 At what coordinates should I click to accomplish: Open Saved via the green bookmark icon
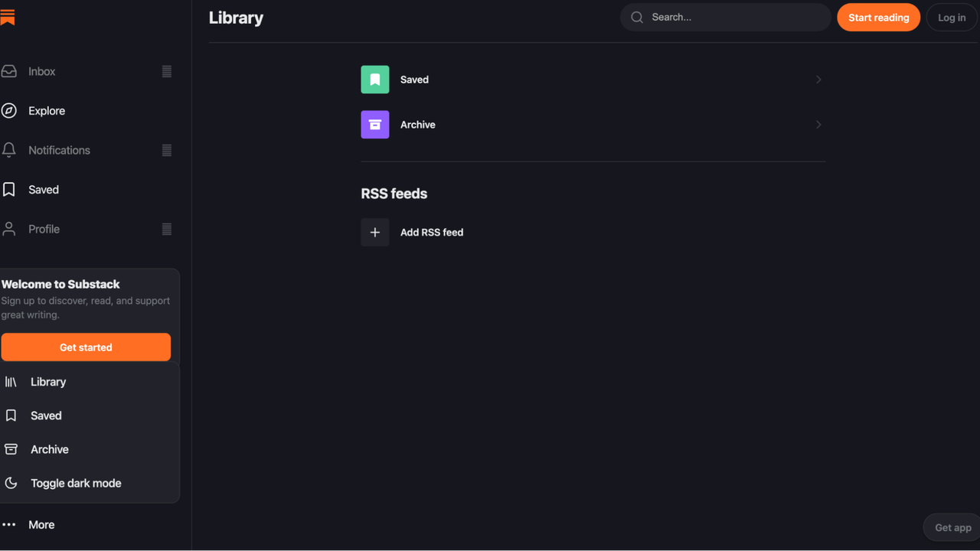click(374, 79)
